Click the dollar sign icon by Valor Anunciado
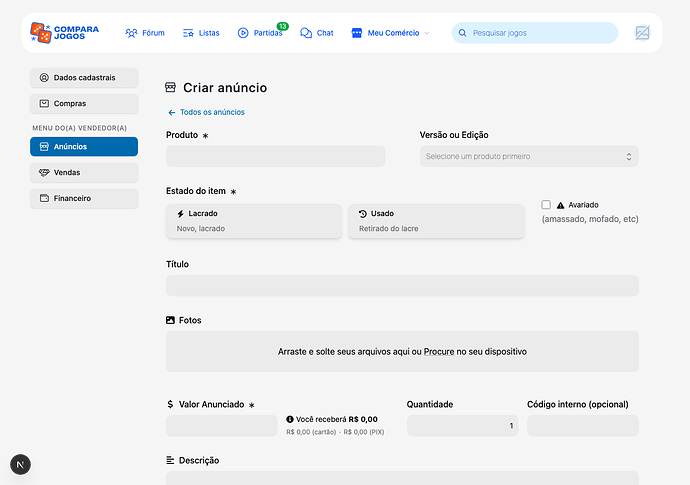 170,404
